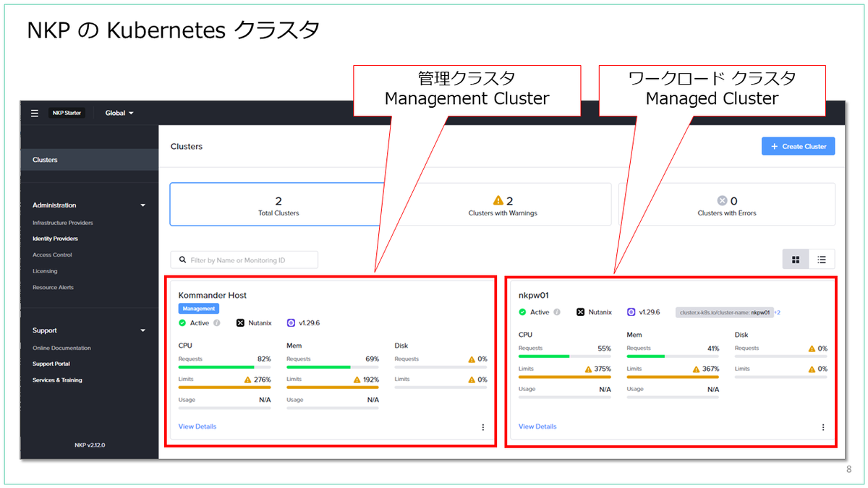Click the Kubernetes version icon on Kommander Host
Image resolution: width=868 pixels, height=488 pixels.
point(291,323)
